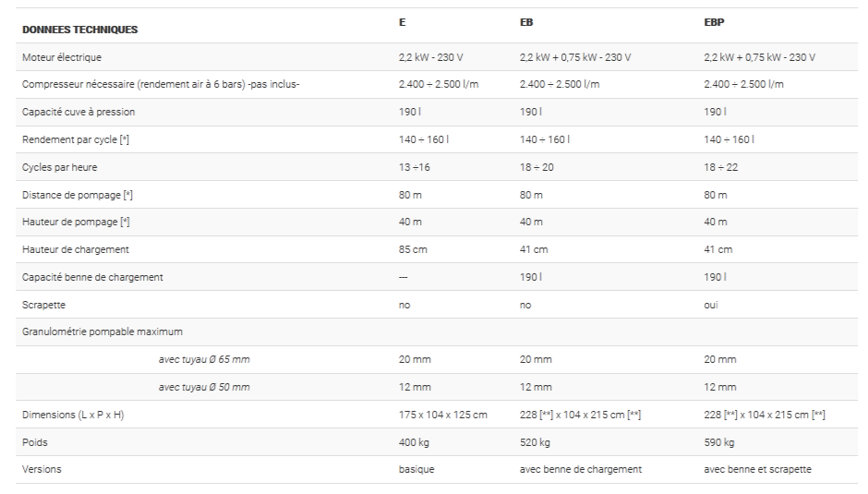Select the E column header

tap(402, 22)
